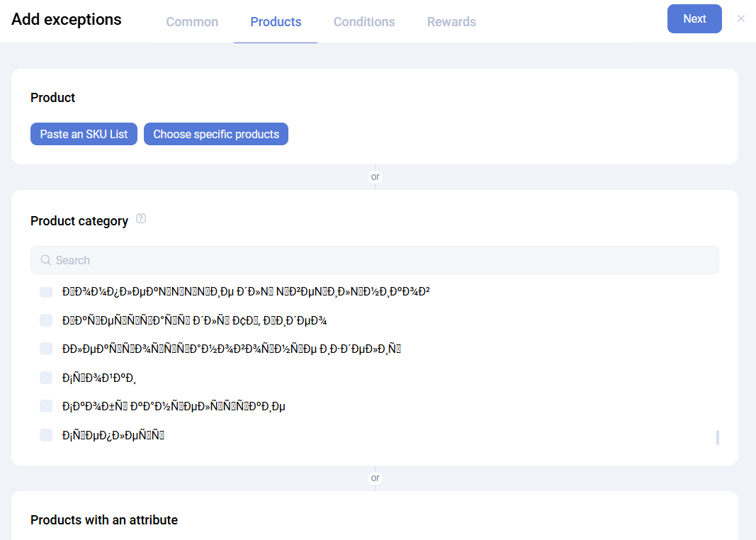The image size is (756, 540).
Task: Check the second category checkbox in the list
Action: click(46, 320)
